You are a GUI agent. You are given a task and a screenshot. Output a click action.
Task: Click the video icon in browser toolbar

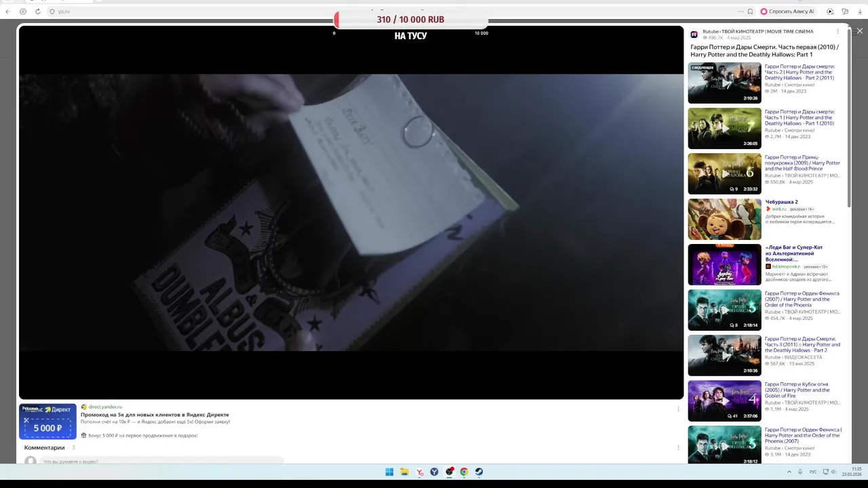click(830, 12)
